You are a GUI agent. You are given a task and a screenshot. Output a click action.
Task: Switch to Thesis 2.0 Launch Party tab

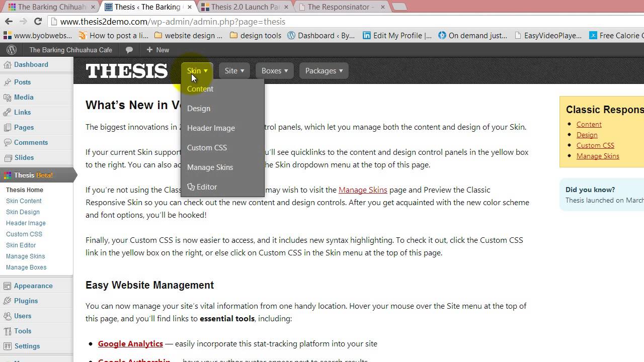point(244,7)
